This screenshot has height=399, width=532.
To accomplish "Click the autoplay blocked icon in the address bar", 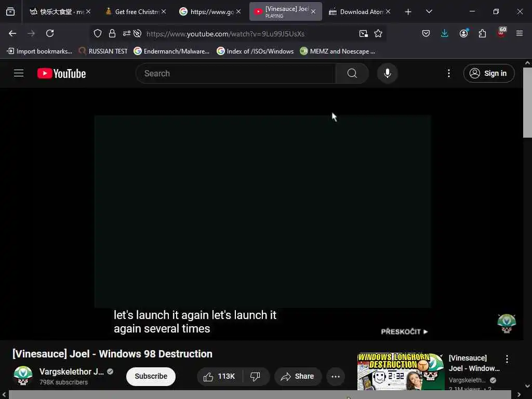I will pyautogui.click(x=137, y=33).
